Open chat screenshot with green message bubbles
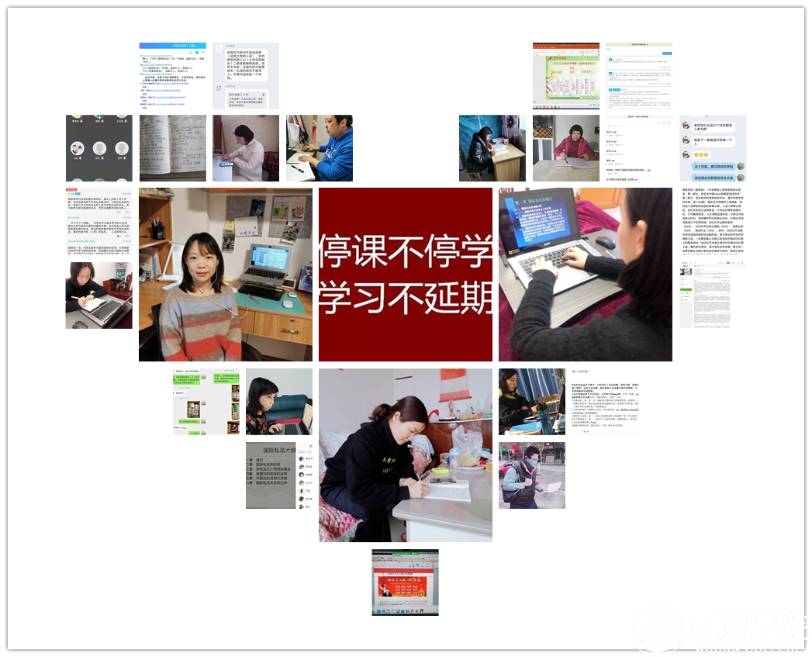Viewport: 812px width, 657px height. point(206,401)
